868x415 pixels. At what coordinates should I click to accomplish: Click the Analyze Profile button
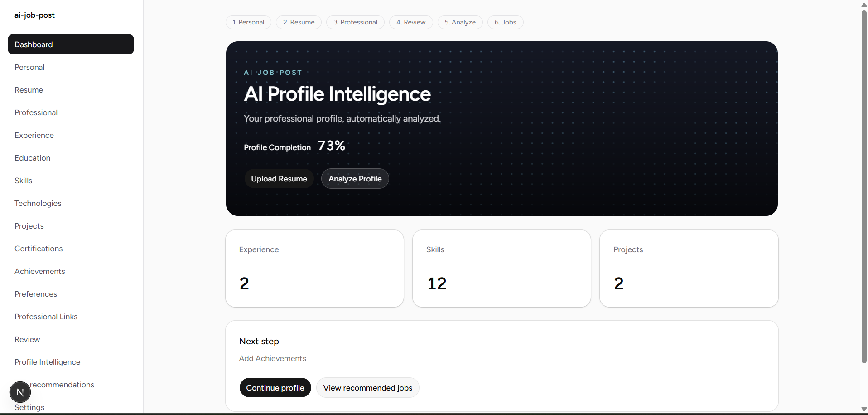pos(355,179)
